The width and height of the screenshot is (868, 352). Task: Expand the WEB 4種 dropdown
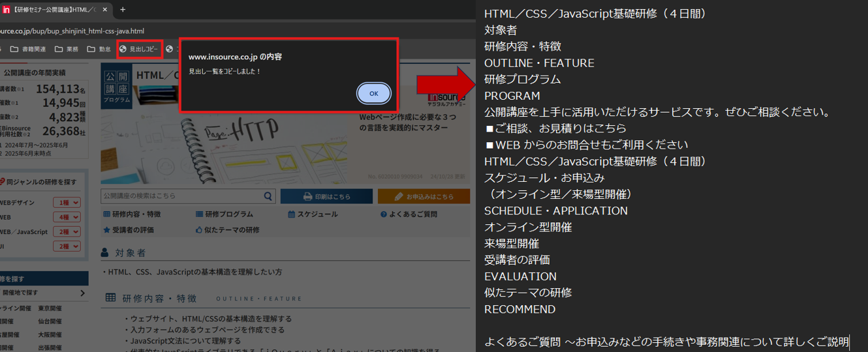click(x=67, y=217)
